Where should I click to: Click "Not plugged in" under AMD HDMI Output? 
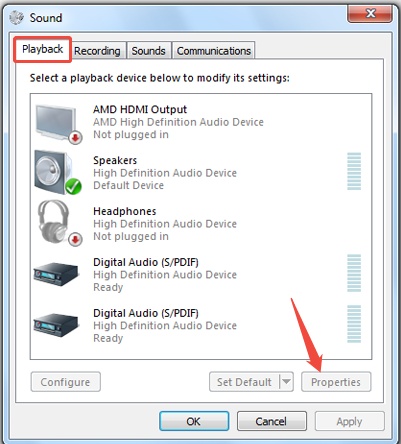pos(131,135)
